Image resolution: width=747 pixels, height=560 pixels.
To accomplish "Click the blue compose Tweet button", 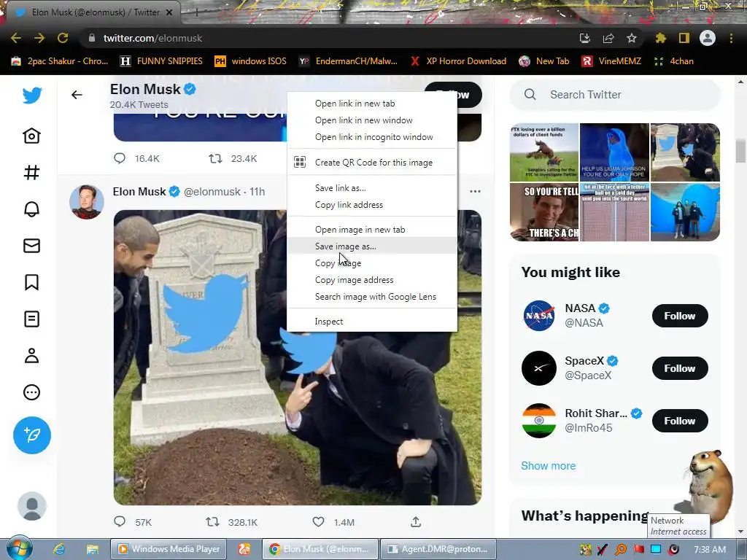I will point(32,435).
